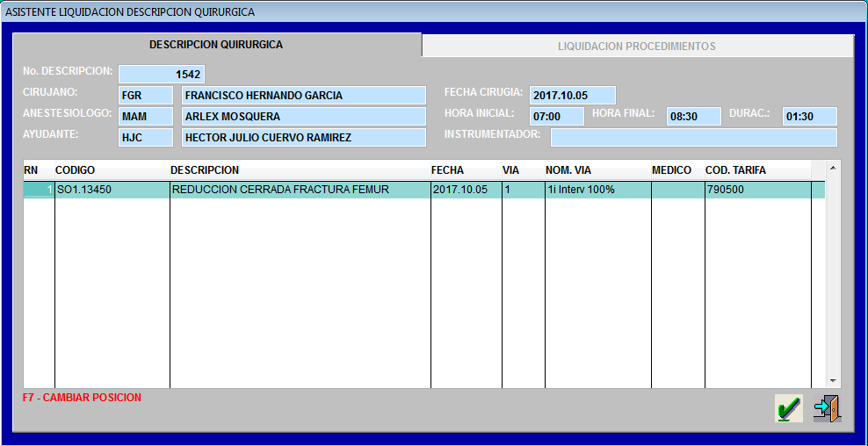Viewport: 868px width, 446px height.
Task: Click the tariff code cell 790500
Action: click(758, 190)
